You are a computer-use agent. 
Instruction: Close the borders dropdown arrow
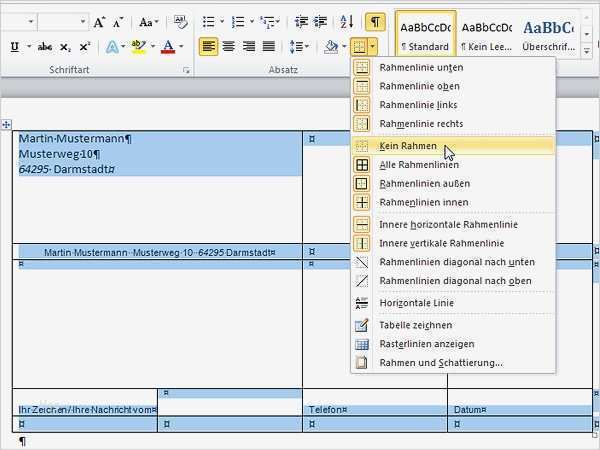373,47
